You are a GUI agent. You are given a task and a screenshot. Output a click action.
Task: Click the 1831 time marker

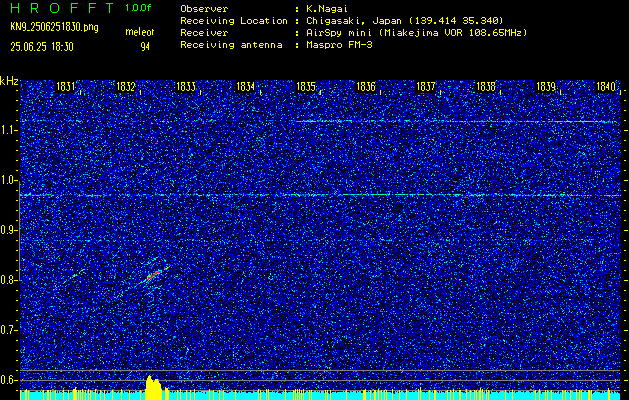coord(65,86)
